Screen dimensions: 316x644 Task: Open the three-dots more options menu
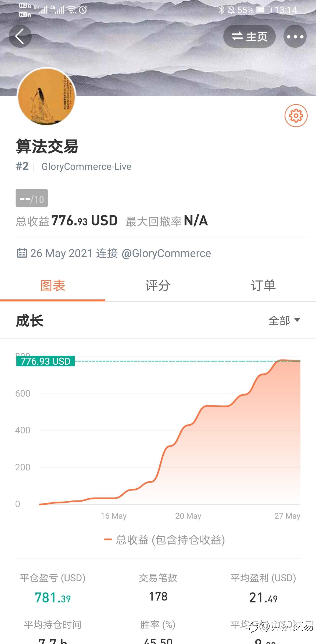(x=295, y=36)
